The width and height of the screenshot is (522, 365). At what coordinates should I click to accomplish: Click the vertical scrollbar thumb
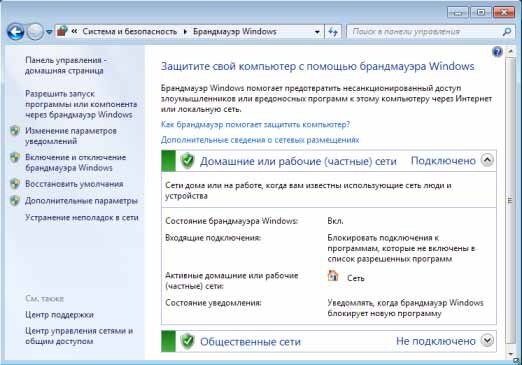coord(510,201)
